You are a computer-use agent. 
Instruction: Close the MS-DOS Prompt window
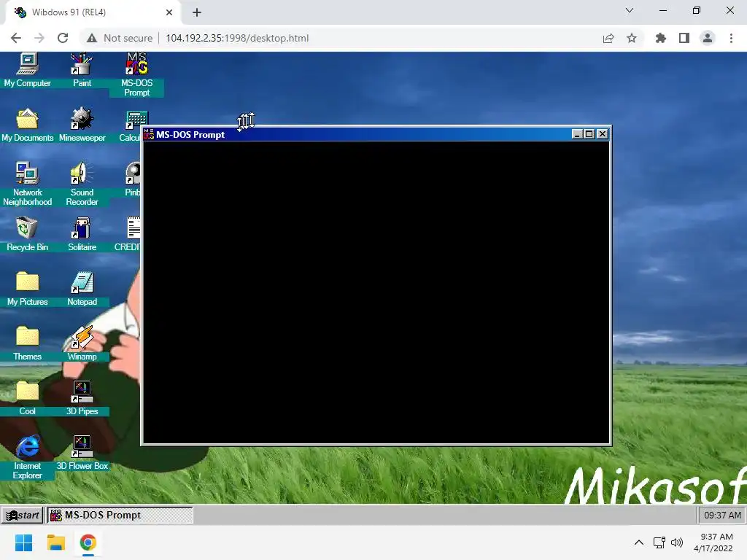(x=603, y=134)
